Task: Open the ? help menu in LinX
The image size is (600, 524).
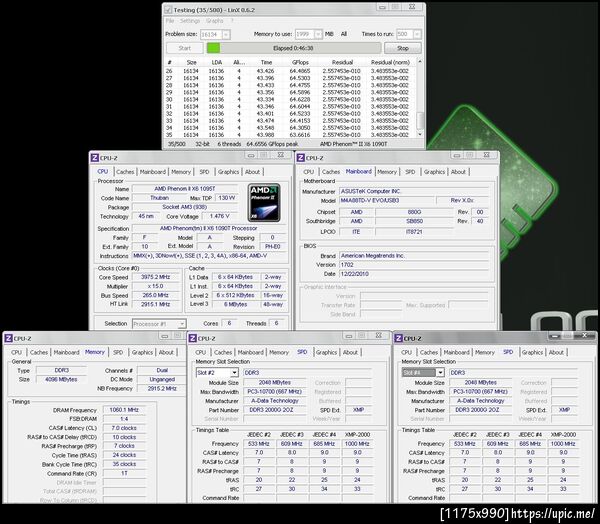Action: pyautogui.click(x=232, y=21)
